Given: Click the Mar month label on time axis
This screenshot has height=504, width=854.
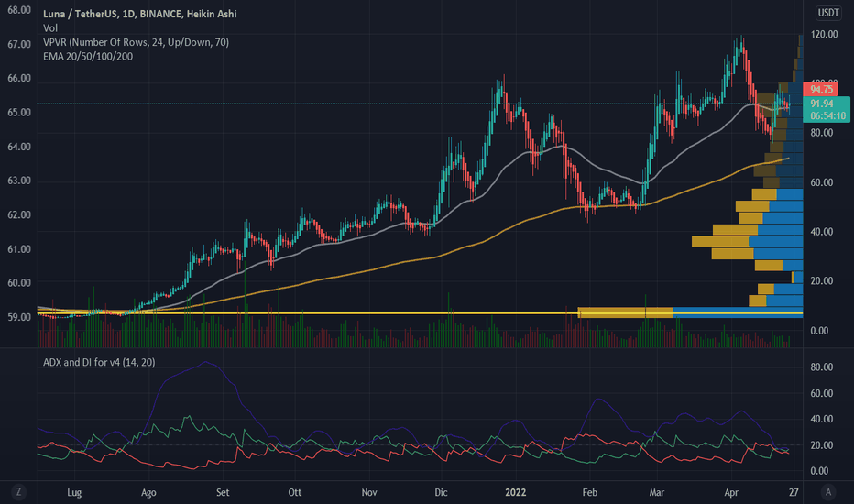Looking at the screenshot, I should 657,492.
